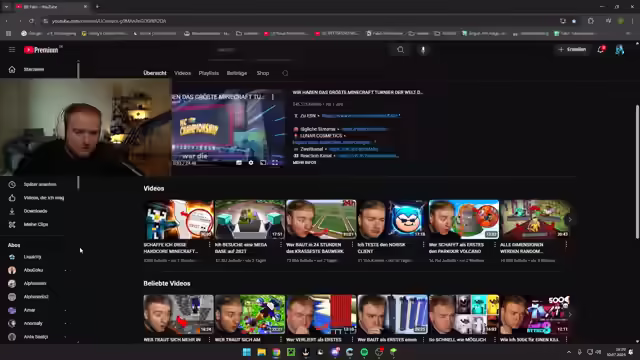
Task: Open the account avatar menu
Action: point(620,49)
